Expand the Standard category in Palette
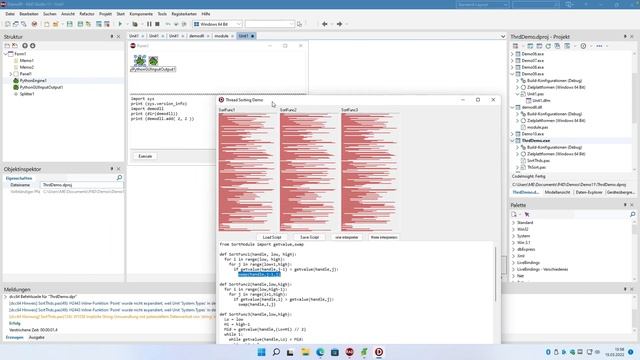This screenshot has height=360, width=640. pyautogui.click(x=513, y=223)
